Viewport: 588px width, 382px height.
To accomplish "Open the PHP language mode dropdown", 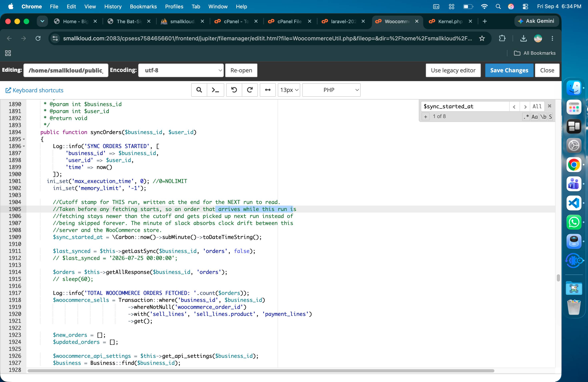I will [x=331, y=90].
